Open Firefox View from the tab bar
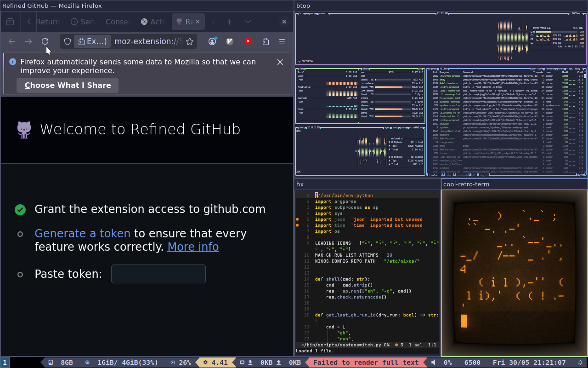This screenshot has width=588, height=368. (10, 22)
